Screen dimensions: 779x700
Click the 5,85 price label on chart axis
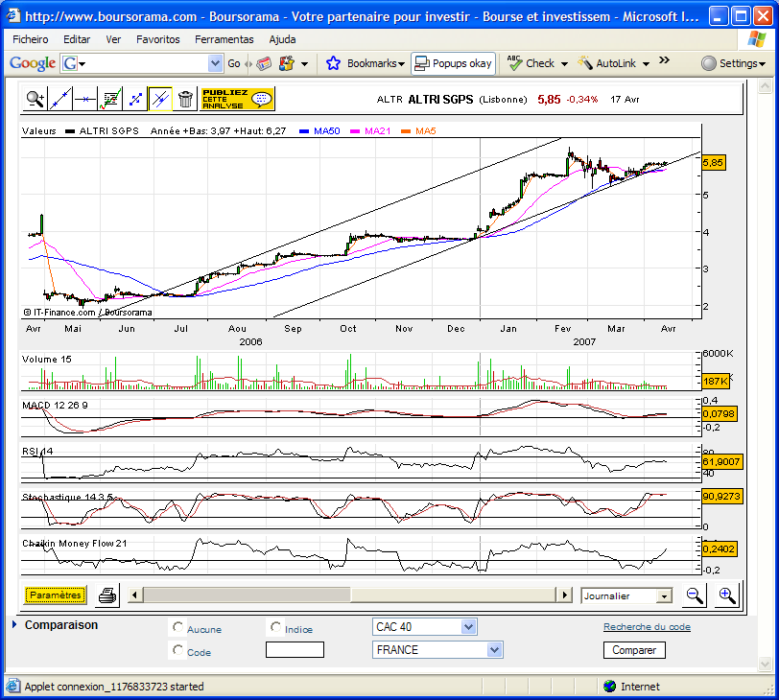[713, 163]
